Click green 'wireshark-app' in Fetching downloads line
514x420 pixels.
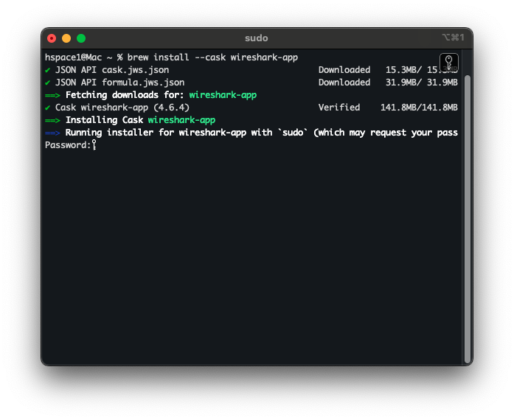click(x=223, y=95)
